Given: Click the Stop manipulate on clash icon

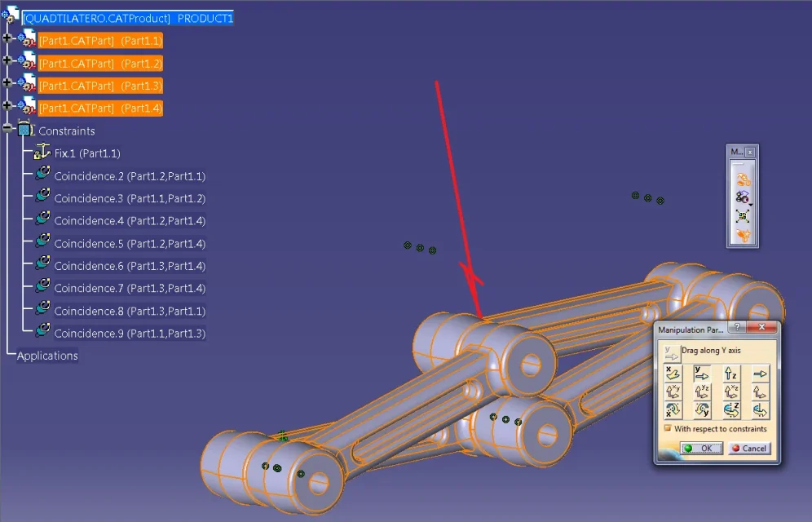Looking at the screenshot, I should point(743,235).
